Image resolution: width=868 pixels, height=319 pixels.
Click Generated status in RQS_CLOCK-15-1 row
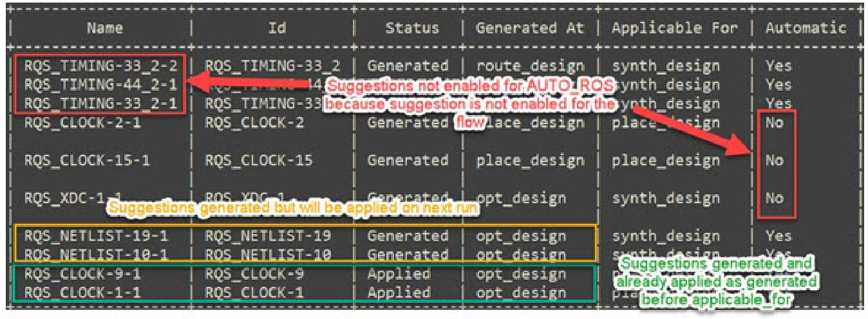(x=408, y=159)
